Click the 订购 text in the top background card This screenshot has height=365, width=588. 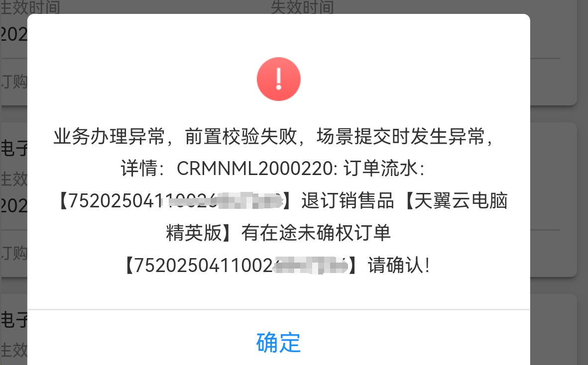(x=14, y=81)
